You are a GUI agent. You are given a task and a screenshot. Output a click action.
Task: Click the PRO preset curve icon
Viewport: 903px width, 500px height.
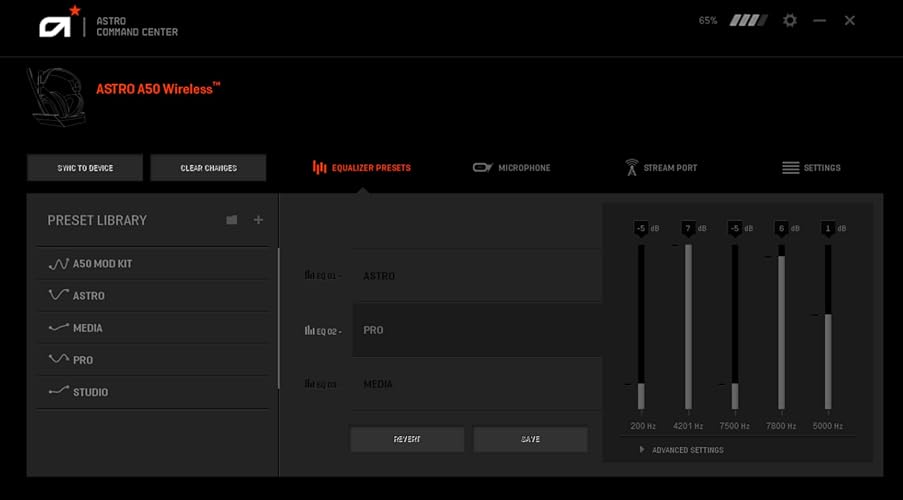point(59,359)
